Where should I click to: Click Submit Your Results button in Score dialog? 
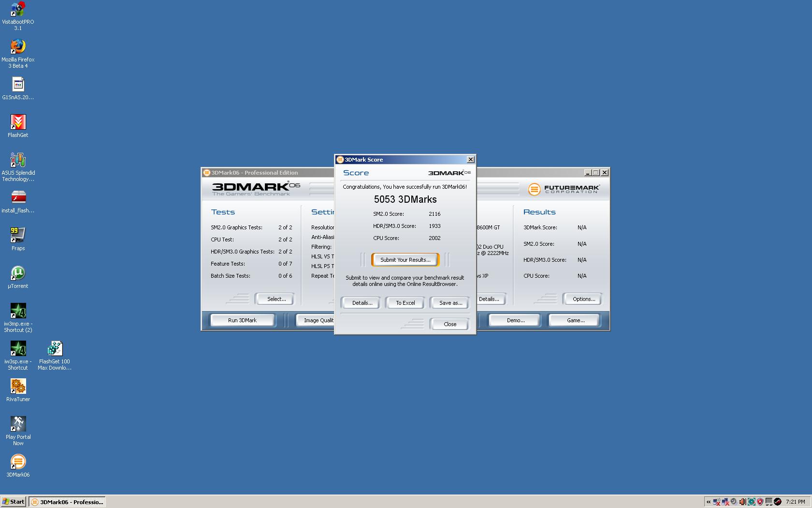pyautogui.click(x=405, y=260)
